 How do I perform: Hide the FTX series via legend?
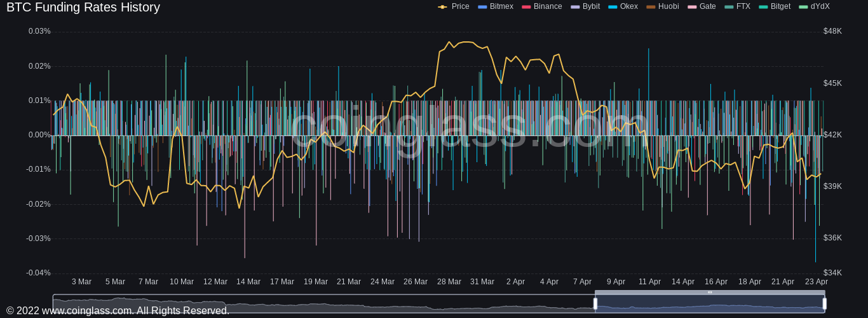tap(737, 6)
